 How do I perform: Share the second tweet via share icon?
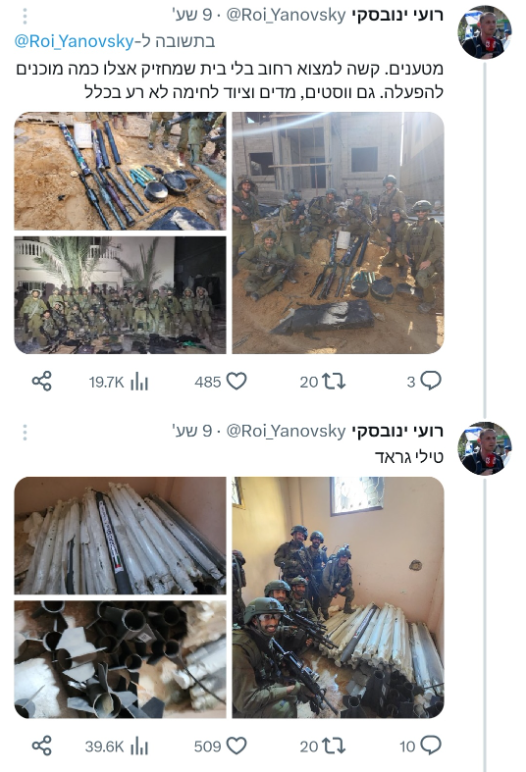pos(42,746)
